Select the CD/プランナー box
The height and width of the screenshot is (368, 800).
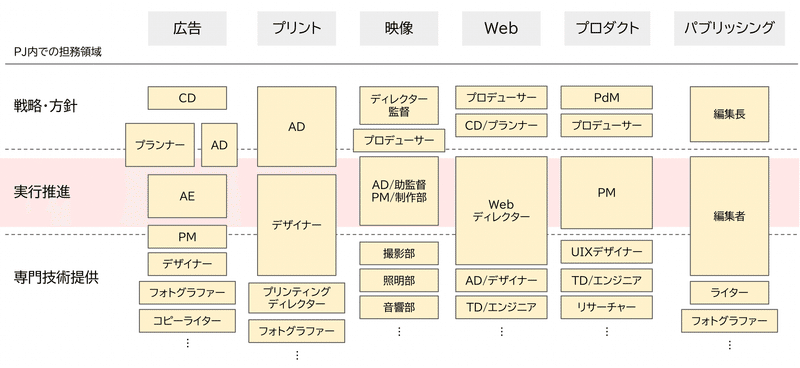(x=501, y=126)
